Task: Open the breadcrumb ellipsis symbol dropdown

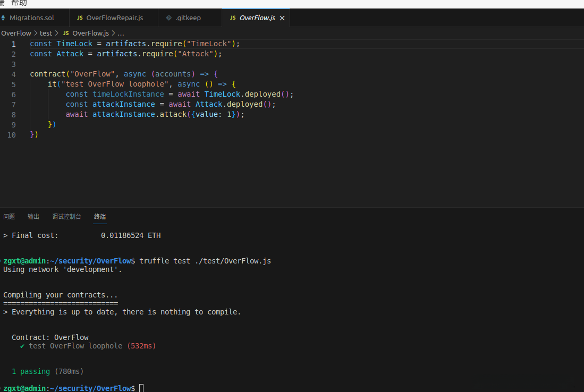Action: coord(121,33)
